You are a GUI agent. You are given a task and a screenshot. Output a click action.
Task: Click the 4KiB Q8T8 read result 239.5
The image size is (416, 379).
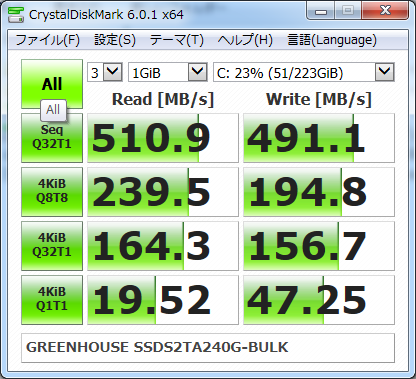[163, 192]
